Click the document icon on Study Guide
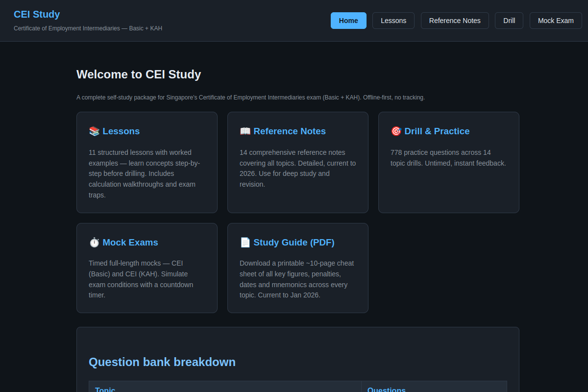The width and height of the screenshot is (588, 392). 245,243
